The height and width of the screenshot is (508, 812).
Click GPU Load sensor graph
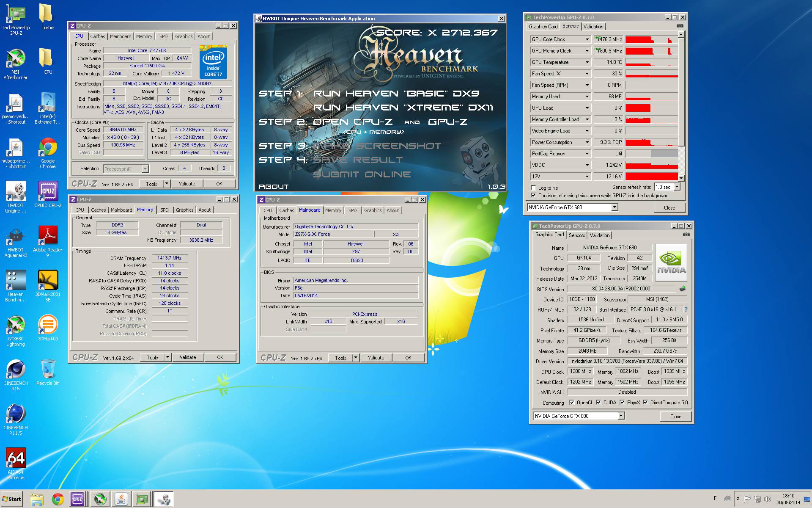click(651, 108)
